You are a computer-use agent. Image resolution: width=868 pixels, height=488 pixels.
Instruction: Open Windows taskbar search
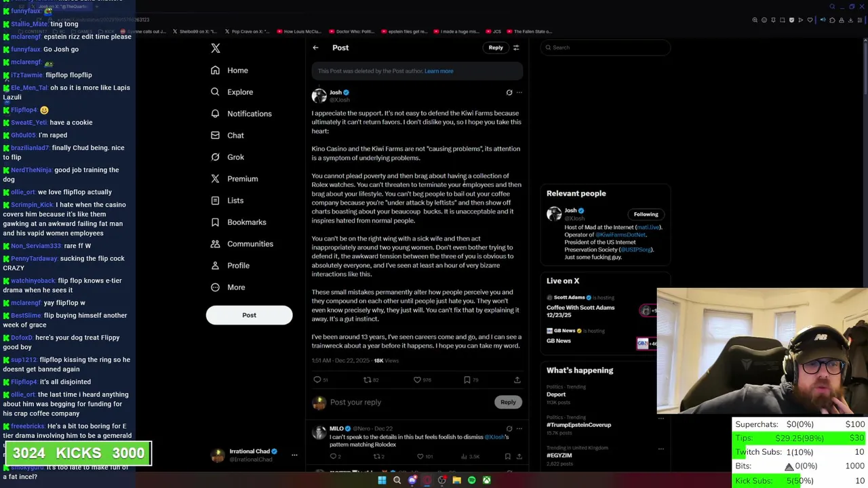[397, 481]
